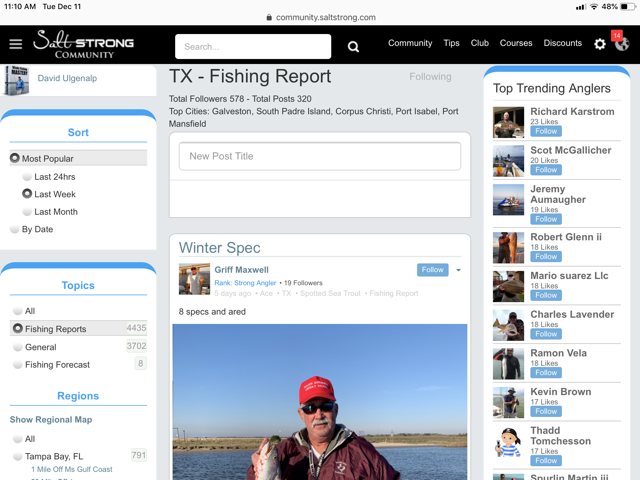Open the Club menu
Viewport: 640px width, 480px height.
pos(480,43)
